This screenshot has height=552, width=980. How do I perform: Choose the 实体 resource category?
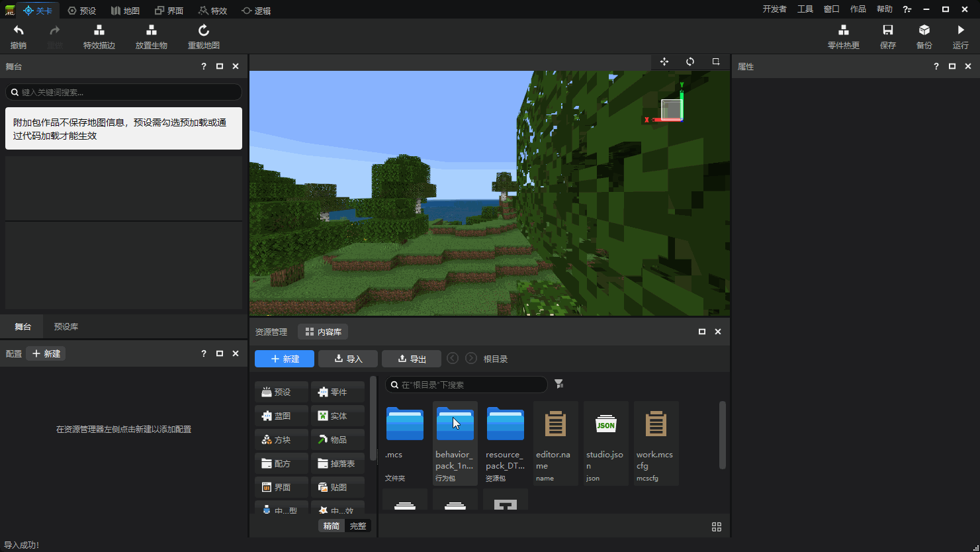(338, 416)
